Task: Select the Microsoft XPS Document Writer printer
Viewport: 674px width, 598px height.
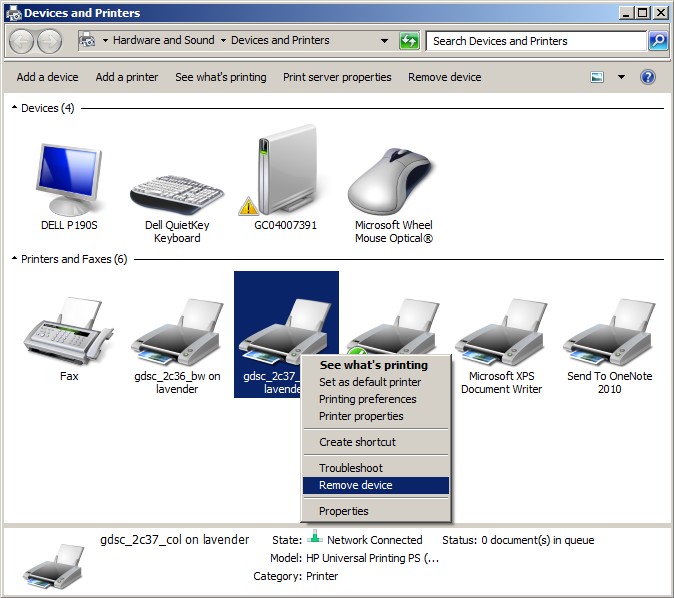Action: coord(501,332)
